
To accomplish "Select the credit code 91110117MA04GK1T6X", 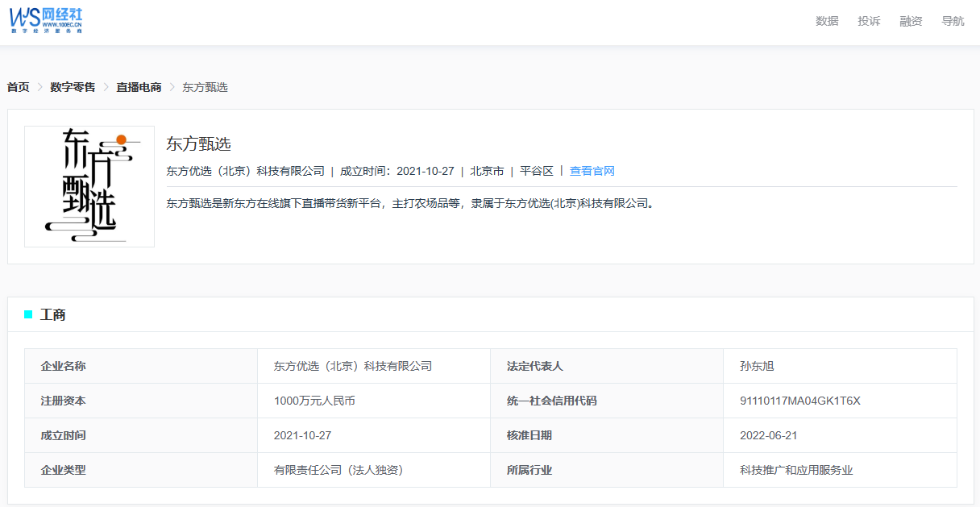I will tap(840, 401).
